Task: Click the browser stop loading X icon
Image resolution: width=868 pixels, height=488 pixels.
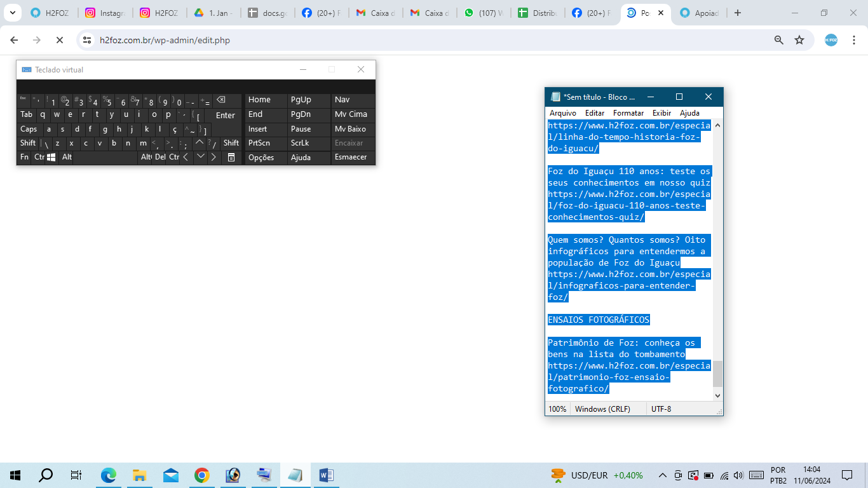Action: [x=59, y=40]
